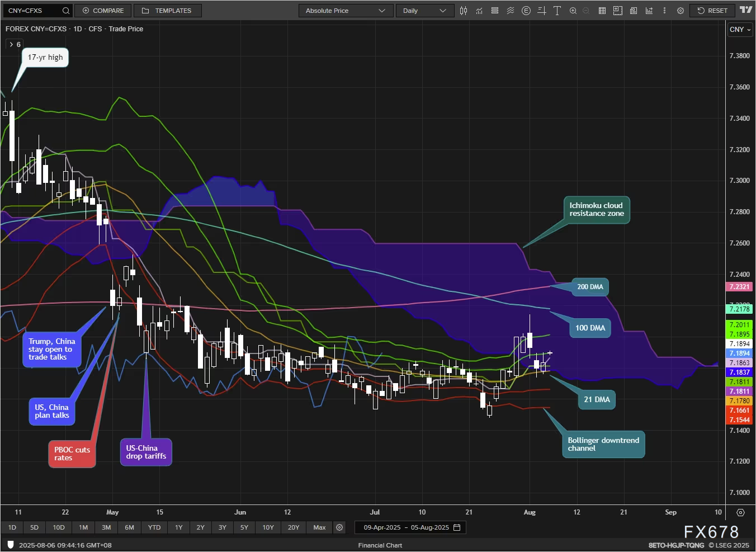Screen dimensions: 756x552
Task: Click the 17-yr high annotation
Action: [x=45, y=58]
